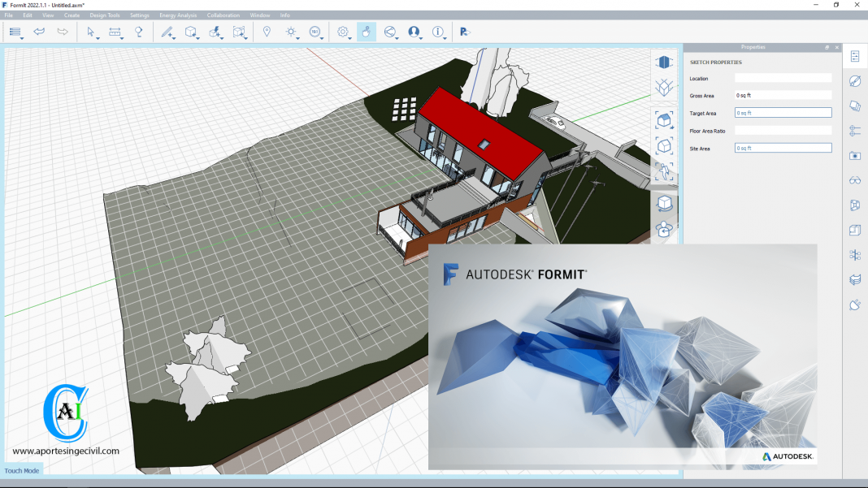Toggle touch mode with the hand icon
The height and width of the screenshot is (488, 868).
point(366,32)
